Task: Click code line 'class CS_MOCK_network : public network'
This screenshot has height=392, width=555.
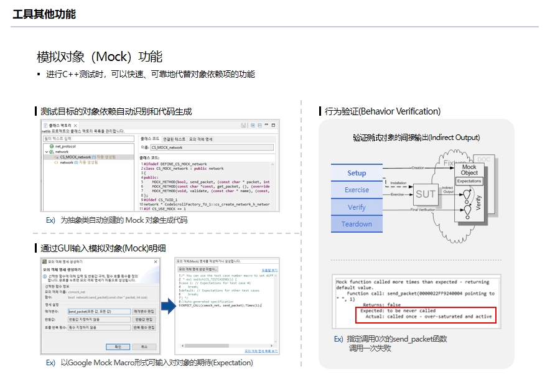Action: [x=184, y=169]
